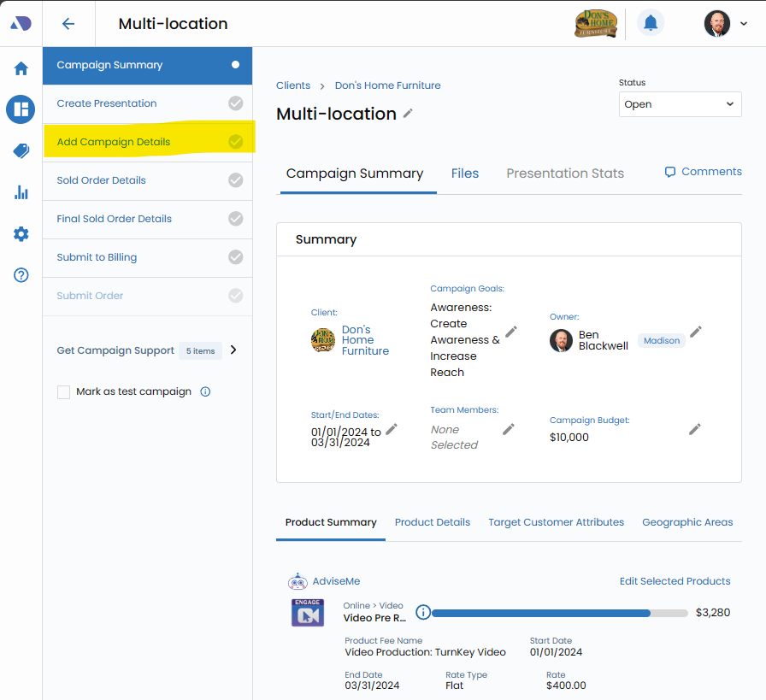The width and height of the screenshot is (766, 700).
Task: Expand Get Campaign Support chevron
Action: click(233, 350)
